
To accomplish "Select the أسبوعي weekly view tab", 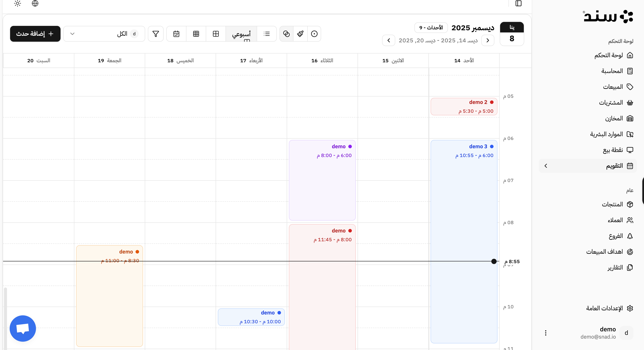I will [241, 34].
